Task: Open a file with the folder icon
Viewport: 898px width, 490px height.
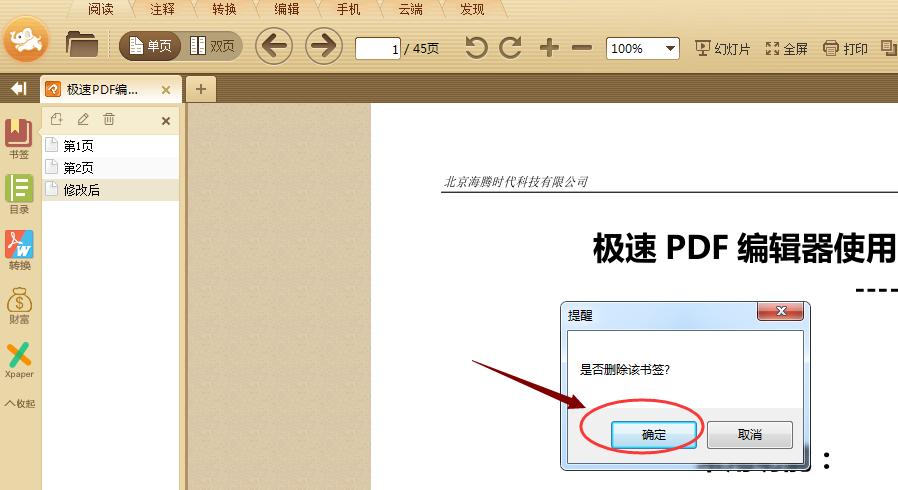Action: (82, 44)
